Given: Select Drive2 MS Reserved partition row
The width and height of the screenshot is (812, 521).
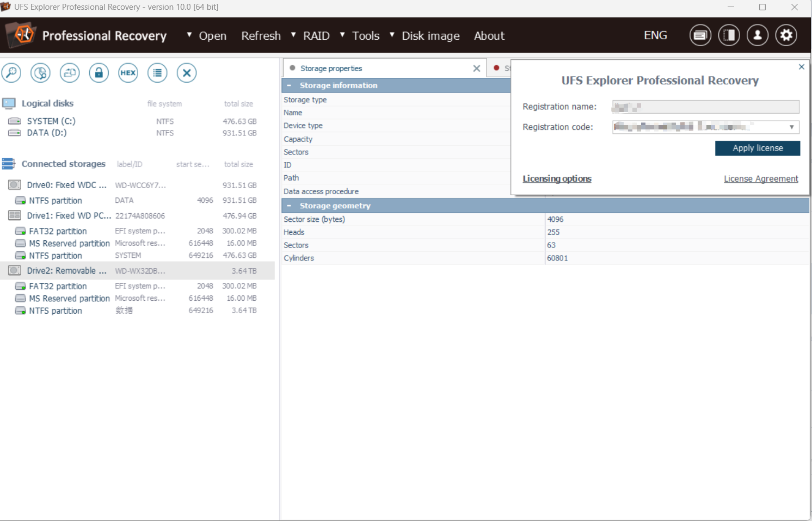Looking at the screenshot, I should coord(137,299).
